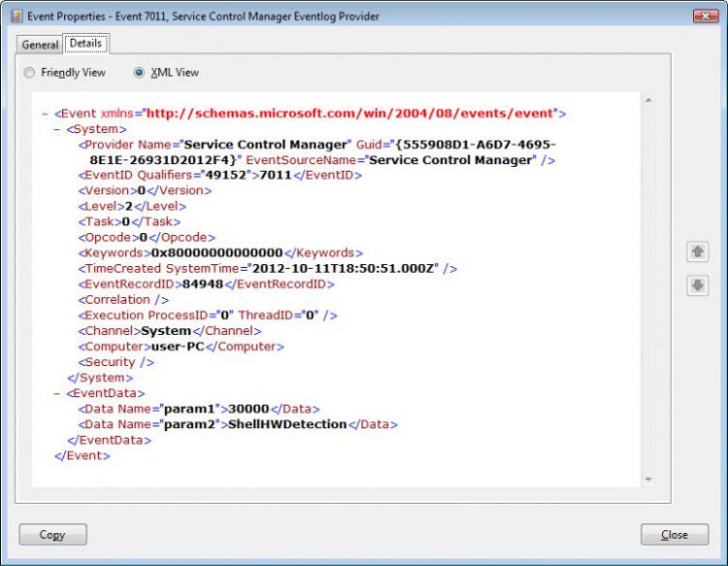Close the Event Properties window
728x566 pixels.
click(706, 17)
